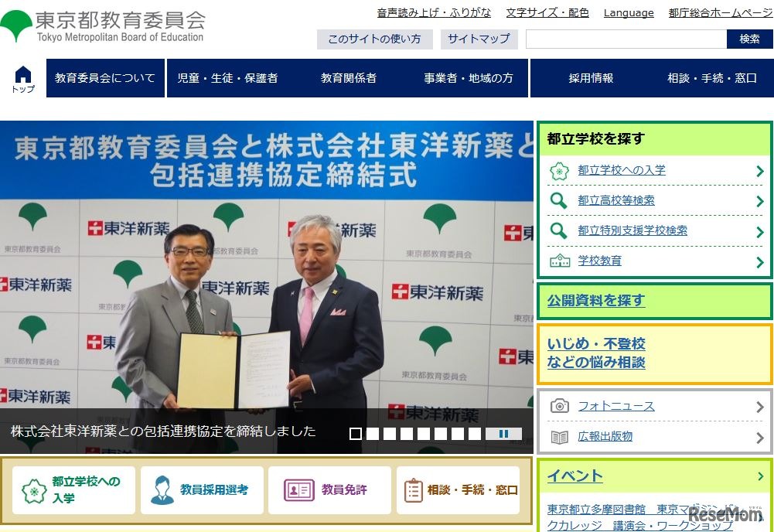Viewport: 774px width, 532px height.
Task: Click the camera icon beside フォトニュース
Action: tap(559, 406)
